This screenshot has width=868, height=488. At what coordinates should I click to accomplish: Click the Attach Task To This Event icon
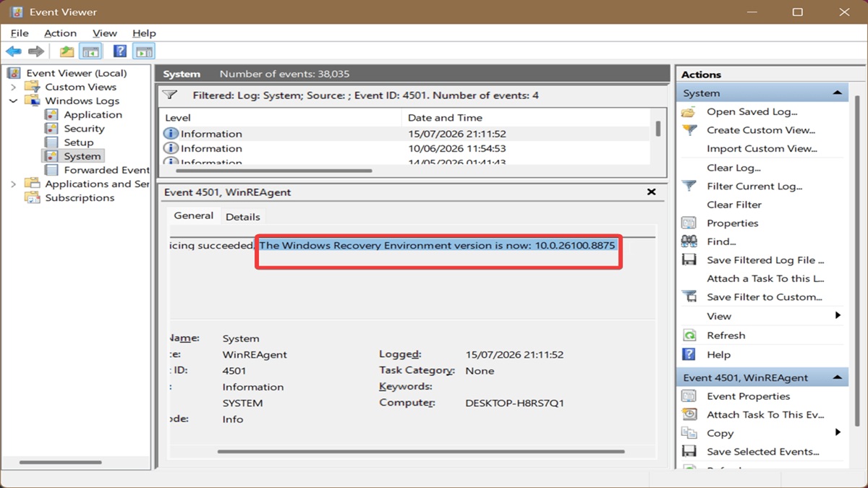(689, 414)
